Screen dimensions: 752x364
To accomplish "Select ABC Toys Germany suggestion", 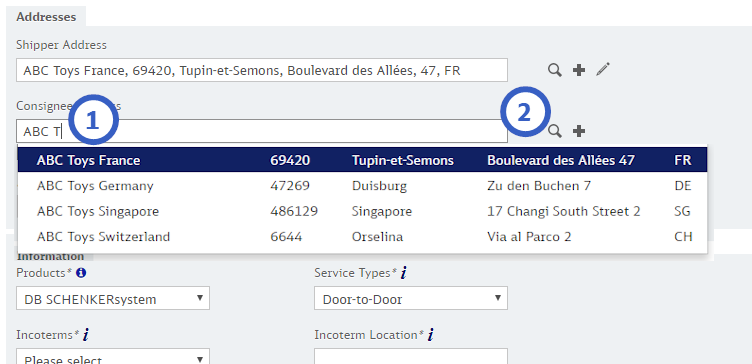I will point(363,186).
